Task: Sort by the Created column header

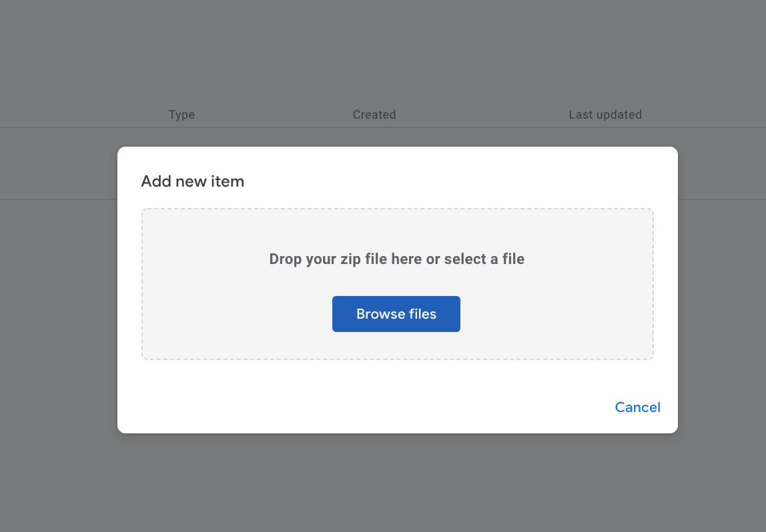Action: (374, 115)
